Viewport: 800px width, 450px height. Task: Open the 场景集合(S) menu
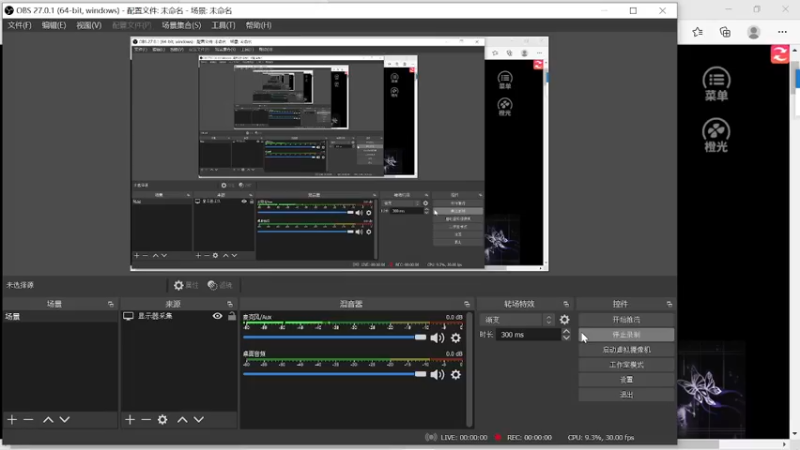(x=181, y=25)
